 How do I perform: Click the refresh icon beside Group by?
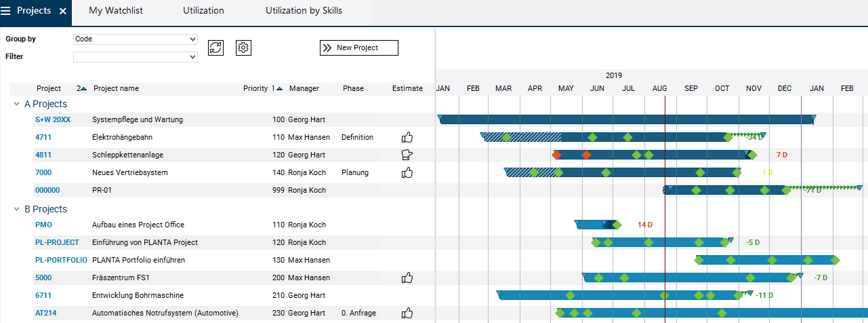[215, 47]
